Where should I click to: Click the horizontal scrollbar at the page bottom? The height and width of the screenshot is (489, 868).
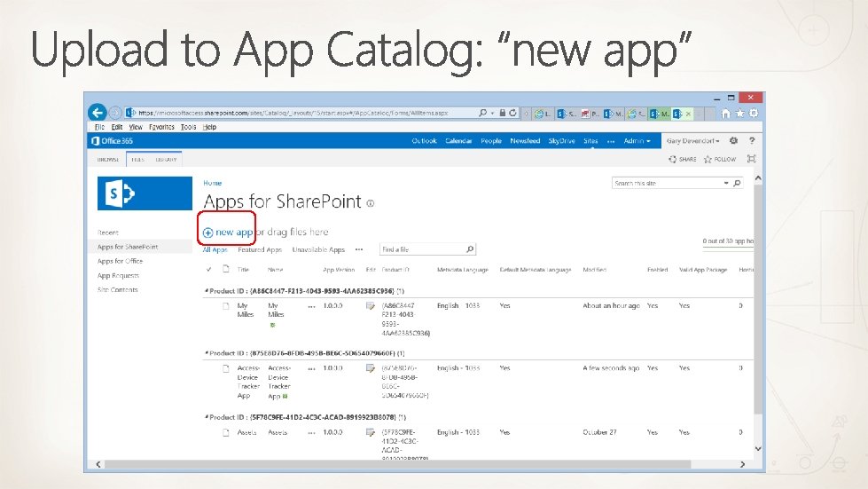point(397,464)
